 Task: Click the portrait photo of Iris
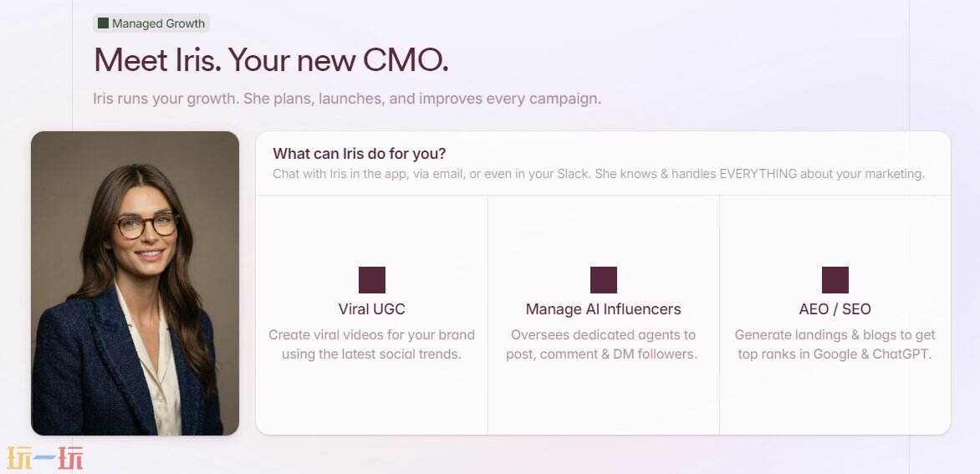click(x=135, y=283)
